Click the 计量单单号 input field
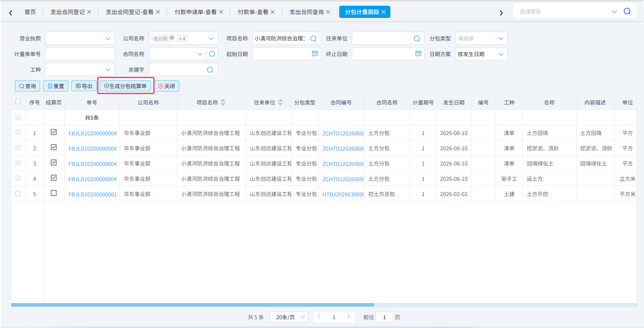This screenshot has width=644, height=328. point(80,54)
